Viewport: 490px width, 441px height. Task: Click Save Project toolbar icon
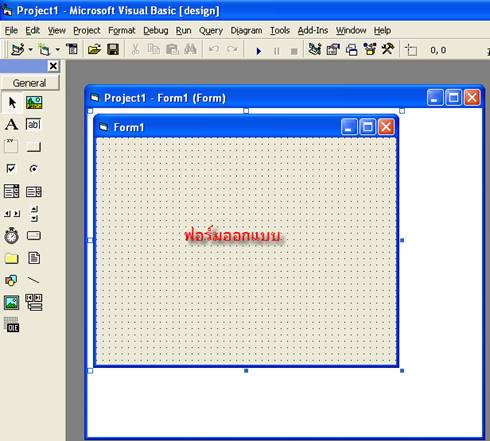(x=113, y=50)
